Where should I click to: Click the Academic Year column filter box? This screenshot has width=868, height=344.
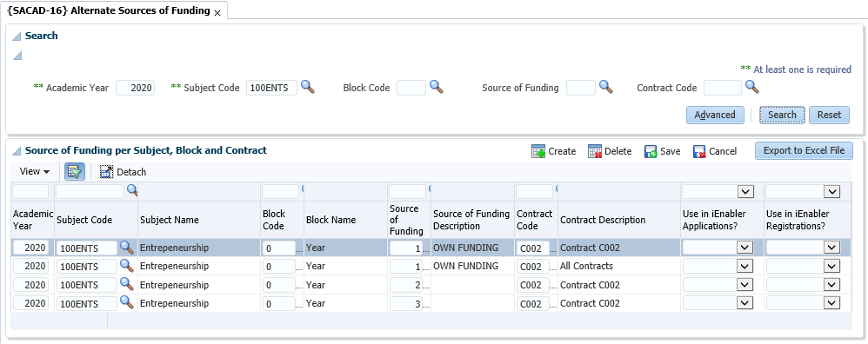coord(30,191)
